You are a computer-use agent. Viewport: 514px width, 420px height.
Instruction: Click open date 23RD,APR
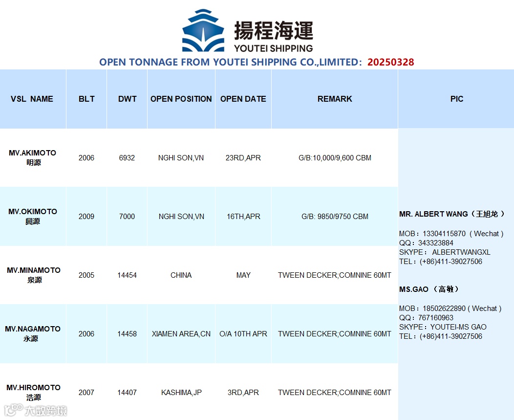243,158
